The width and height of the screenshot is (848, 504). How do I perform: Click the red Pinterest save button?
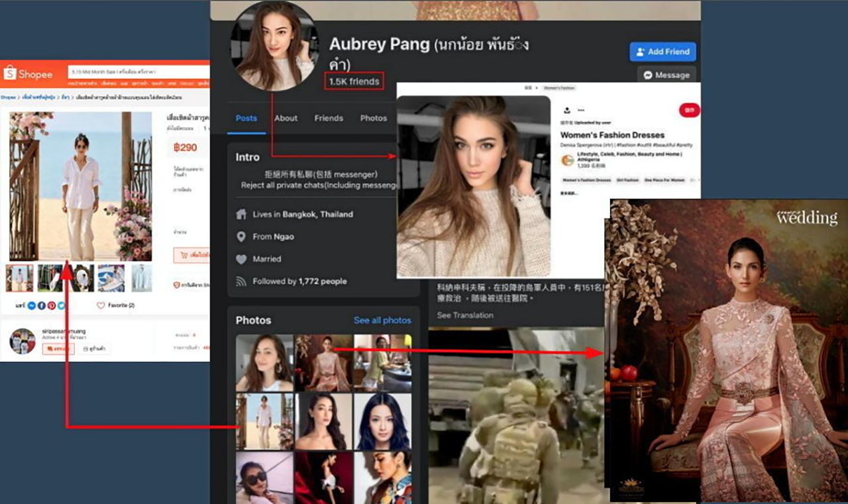690,111
